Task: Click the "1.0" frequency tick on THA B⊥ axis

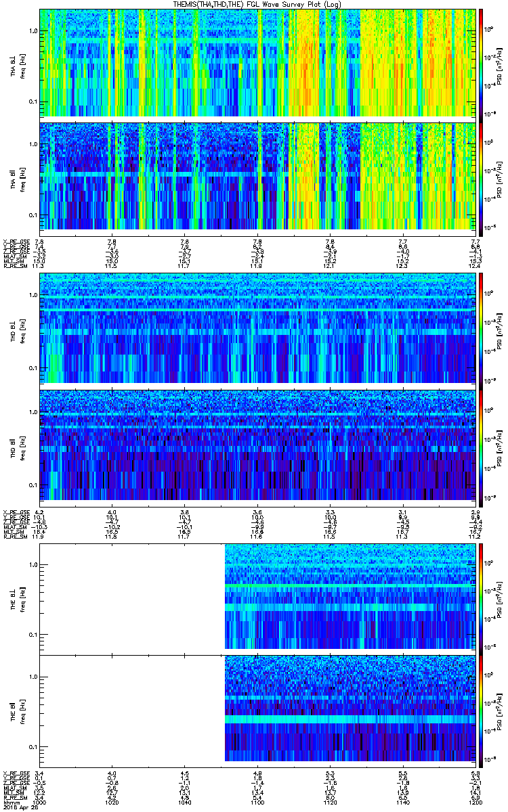Action: (x=33, y=32)
